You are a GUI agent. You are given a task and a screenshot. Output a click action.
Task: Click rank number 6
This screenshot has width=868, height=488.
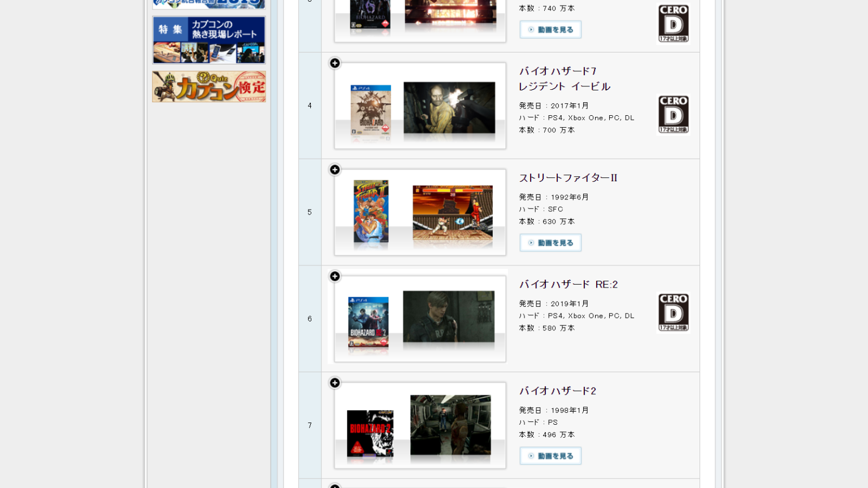[x=310, y=319]
